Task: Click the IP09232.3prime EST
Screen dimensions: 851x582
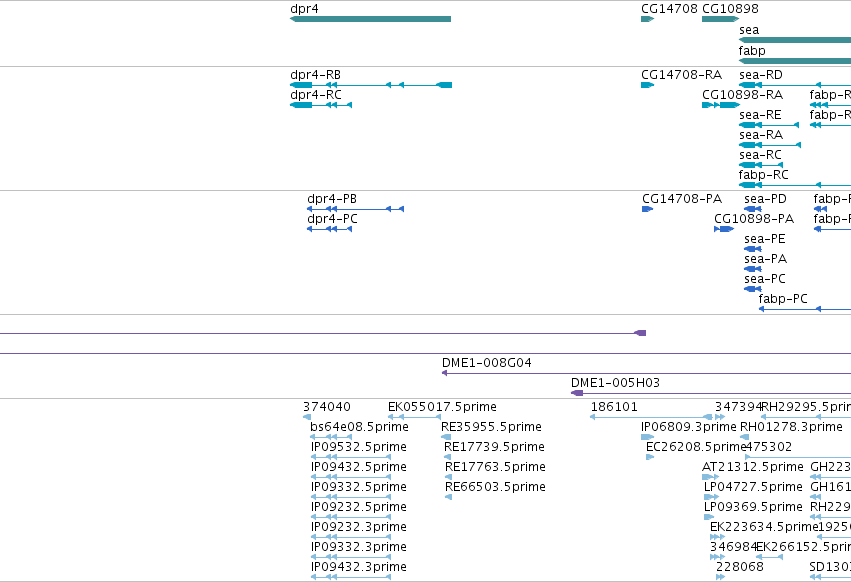Action: click(351, 537)
